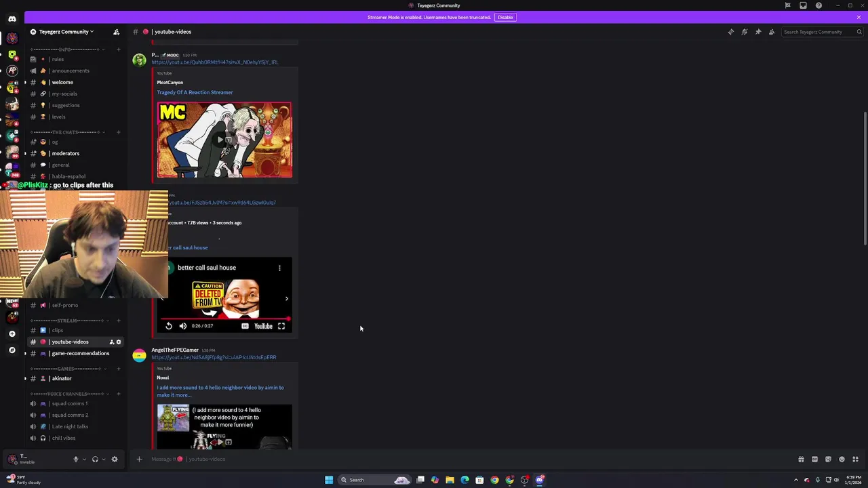Viewport: 868px width, 488px height.
Task: Open the Threads icon in channel header
Action: pos(731,32)
